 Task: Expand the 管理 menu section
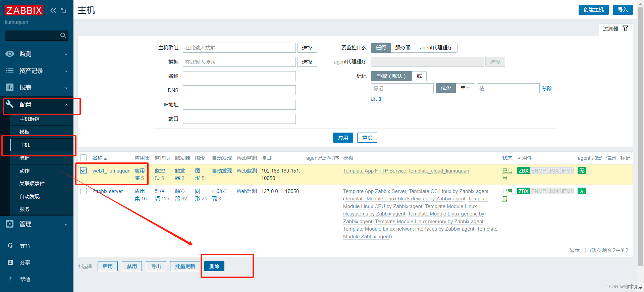(x=37, y=224)
